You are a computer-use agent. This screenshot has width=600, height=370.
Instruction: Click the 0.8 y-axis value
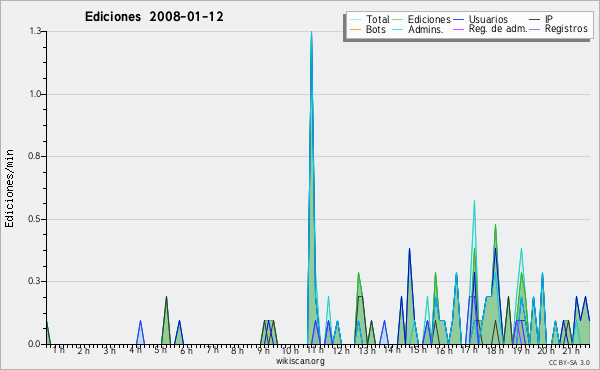pyautogui.click(x=35, y=156)
